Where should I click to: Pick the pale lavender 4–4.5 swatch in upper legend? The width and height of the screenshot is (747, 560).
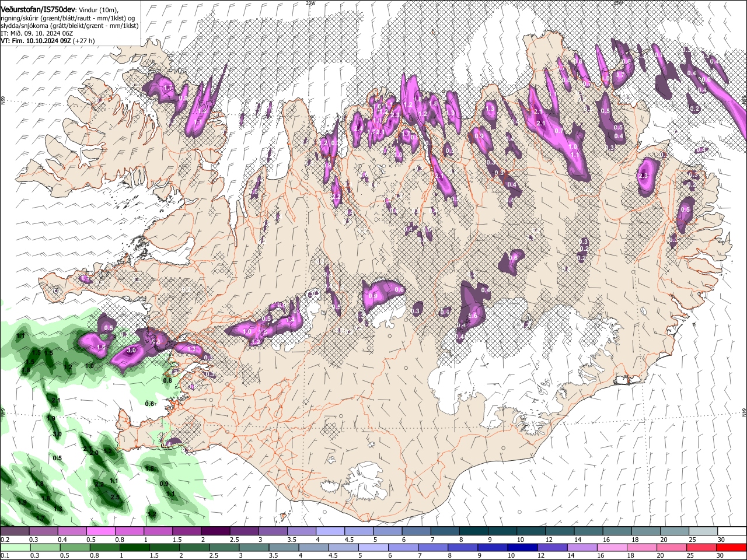coord(330,531)
